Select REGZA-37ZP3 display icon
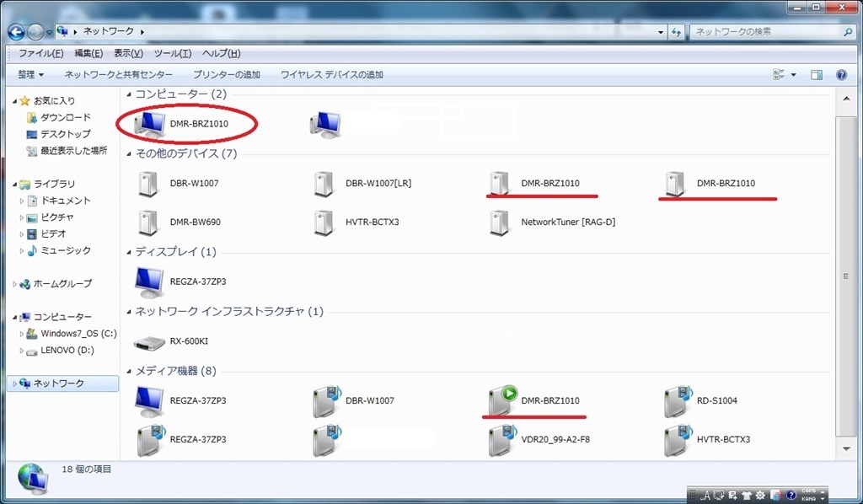 pyautogui.click(x=149, y=281)
